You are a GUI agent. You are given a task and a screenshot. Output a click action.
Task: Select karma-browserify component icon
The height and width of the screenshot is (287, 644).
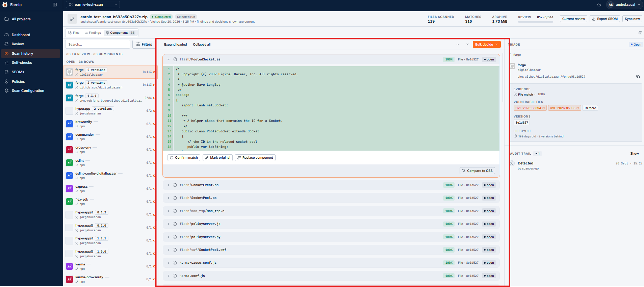(x=69, y=279)
